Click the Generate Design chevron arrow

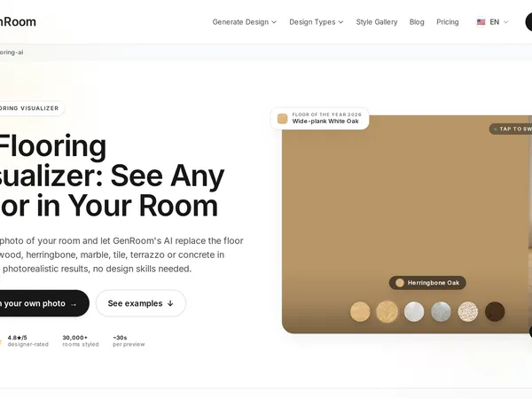pyautogui.click(x=274, y=22)
